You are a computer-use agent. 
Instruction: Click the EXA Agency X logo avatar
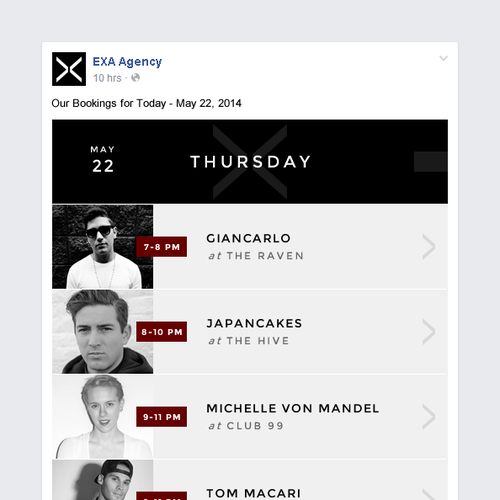click(69, 69)
